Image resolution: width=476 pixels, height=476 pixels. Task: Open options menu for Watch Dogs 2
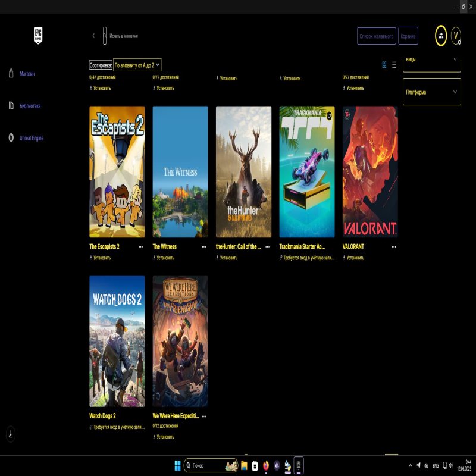pyautogui.click(x=141, y=416)
